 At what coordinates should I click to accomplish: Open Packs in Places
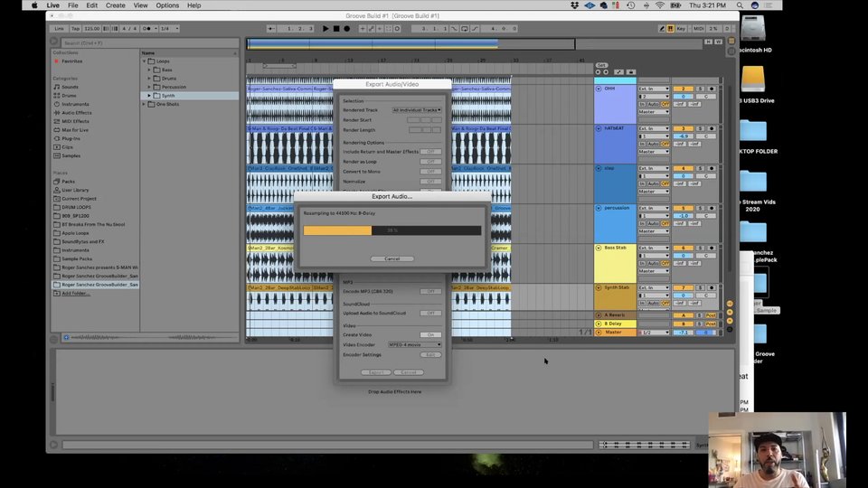(68, 182)
